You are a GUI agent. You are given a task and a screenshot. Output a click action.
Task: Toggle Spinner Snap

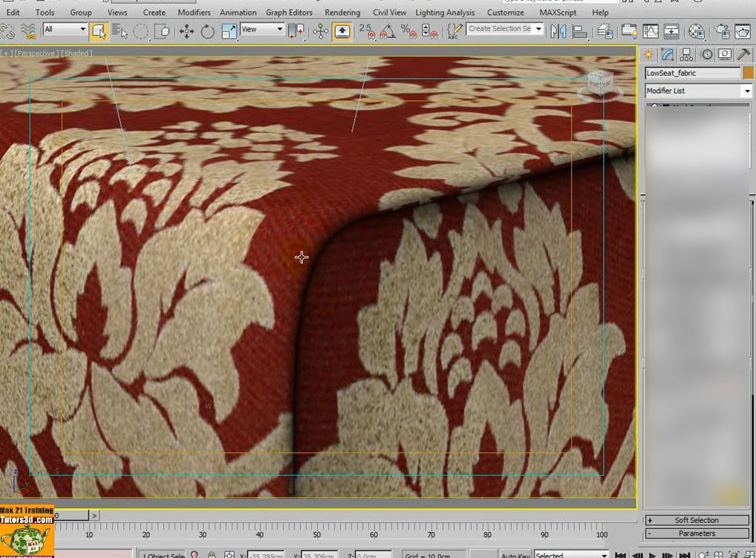[429, 32]
